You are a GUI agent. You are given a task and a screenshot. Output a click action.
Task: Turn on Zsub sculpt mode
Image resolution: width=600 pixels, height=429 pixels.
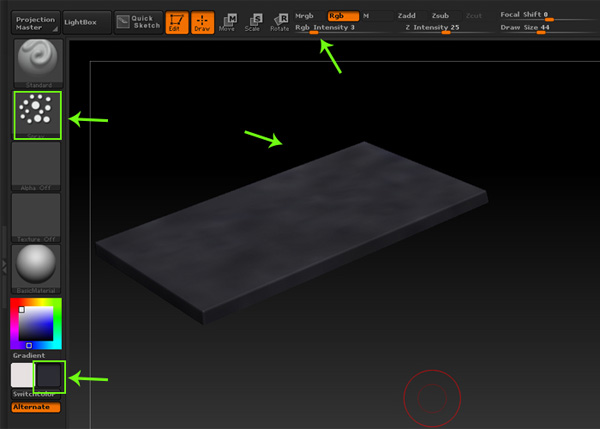[440, 16]
